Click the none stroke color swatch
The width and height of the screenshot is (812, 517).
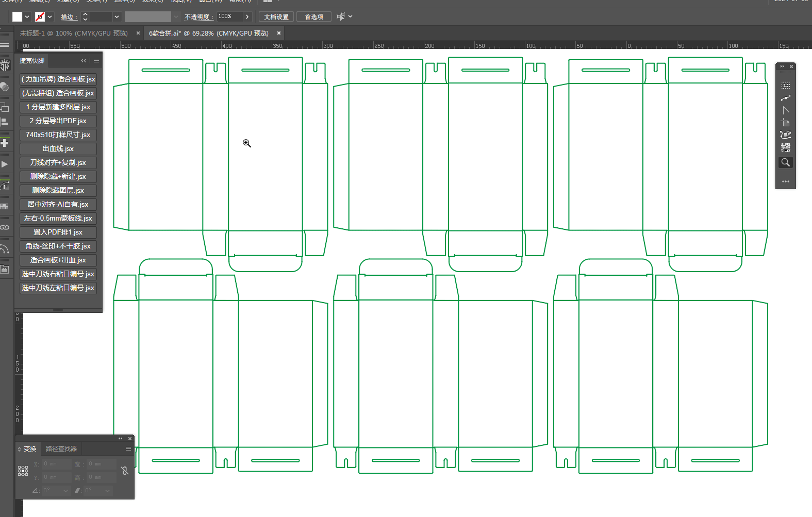pos(40,16)
